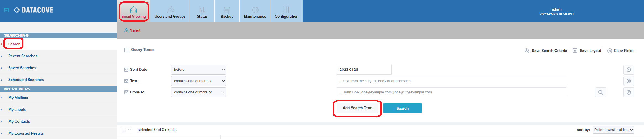The width and height of the screenshot is (644, 139).
Task: Switch to the Users and Groups tab
Action: [170, 12]
